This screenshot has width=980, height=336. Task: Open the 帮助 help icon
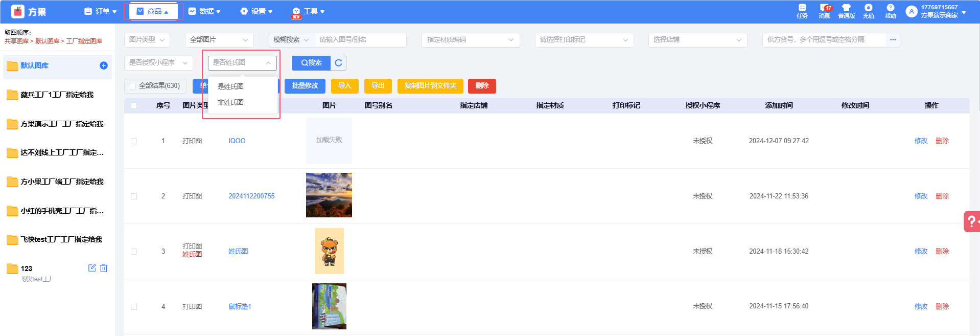click(891, 11)
